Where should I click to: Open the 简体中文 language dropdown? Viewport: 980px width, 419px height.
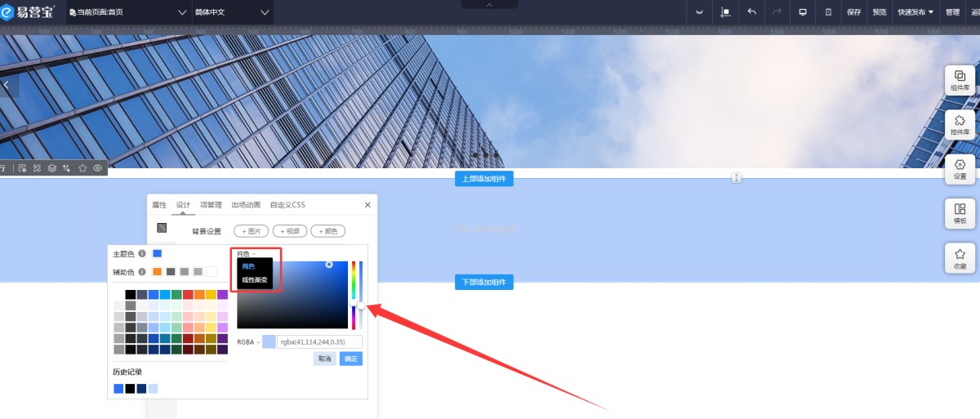pos(231,12)
